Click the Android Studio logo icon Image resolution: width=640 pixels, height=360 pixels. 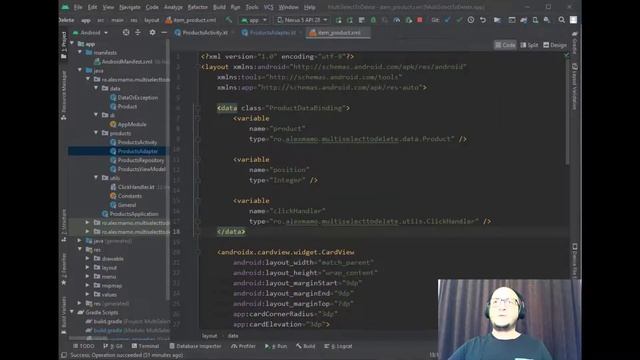pyautogui.click(x=65, y=7)
